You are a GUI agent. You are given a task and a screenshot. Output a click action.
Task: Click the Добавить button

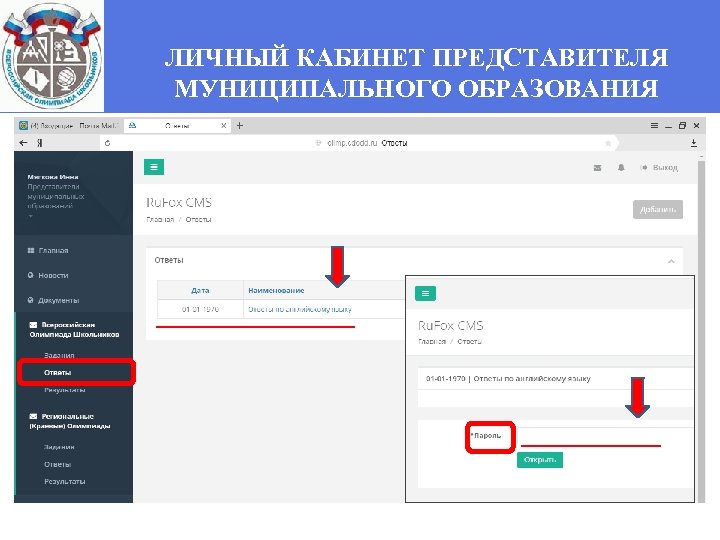tap(658, 209)
